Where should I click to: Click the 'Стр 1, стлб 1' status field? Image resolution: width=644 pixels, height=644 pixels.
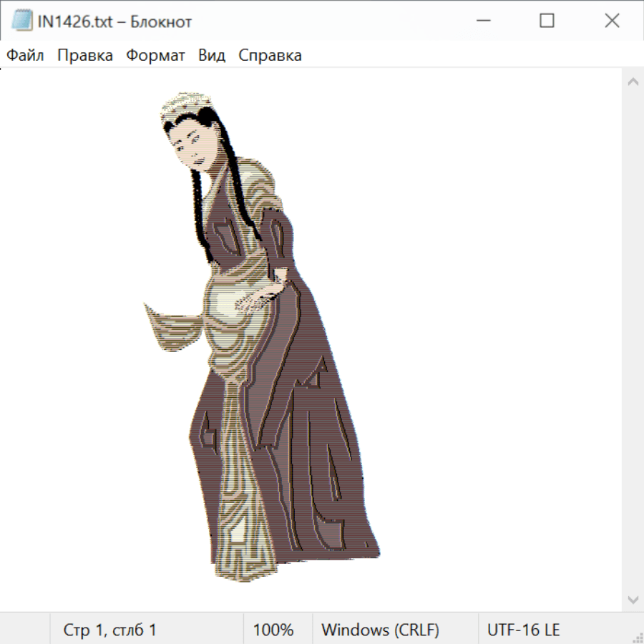[x=110, y=630]
